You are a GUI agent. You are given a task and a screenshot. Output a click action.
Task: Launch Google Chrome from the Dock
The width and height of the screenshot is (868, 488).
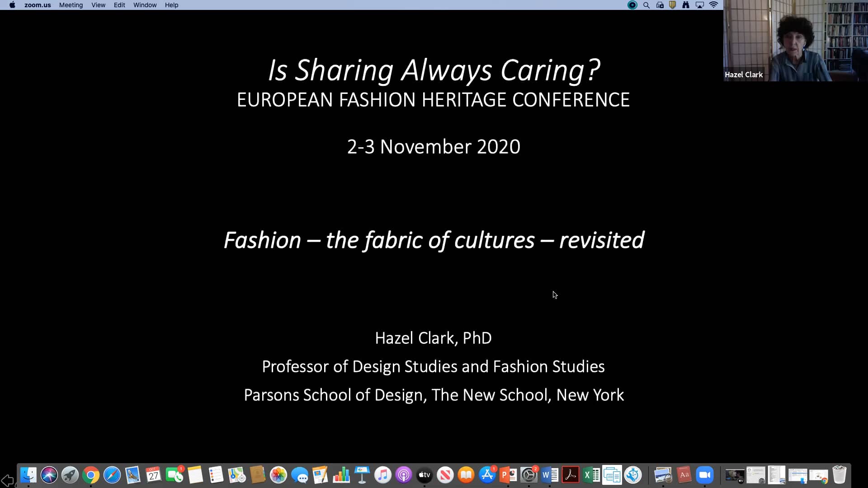(x=90, y=475)
